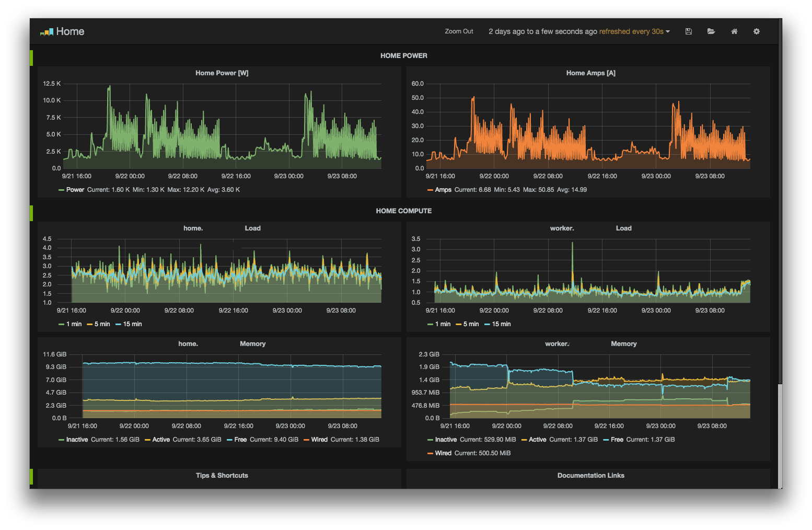Open the time range picker dropdown

pyautogui.click(x=579, y=31)
